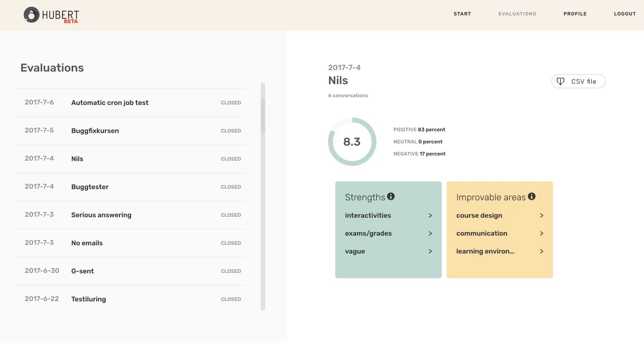Click the POSITIVE 83 percent stat
The width and height of the screenshot is (644, 343).
point(419,130)
